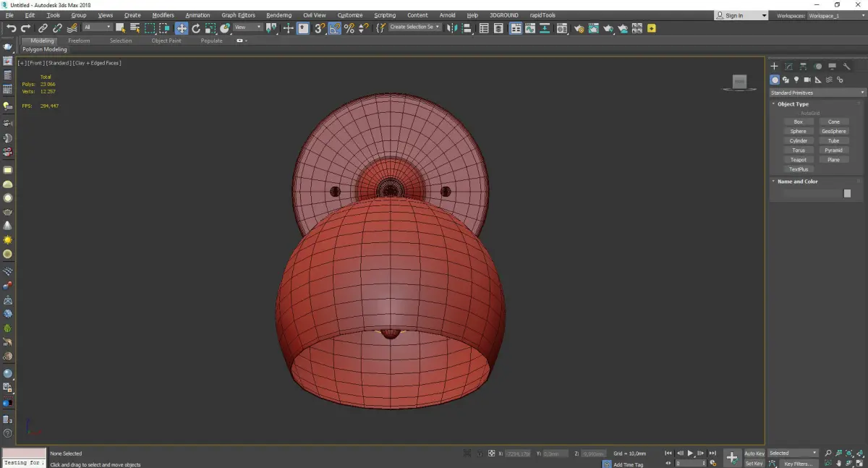Toggle the selection lock padlock in the status bar
Viewport: 868px width, 468px height.
479,454
